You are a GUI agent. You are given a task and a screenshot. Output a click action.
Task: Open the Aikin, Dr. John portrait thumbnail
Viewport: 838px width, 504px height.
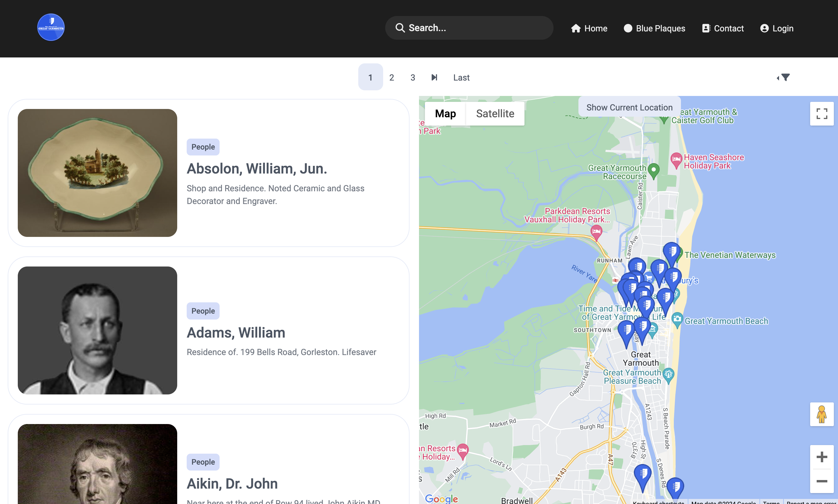[97, 464]
